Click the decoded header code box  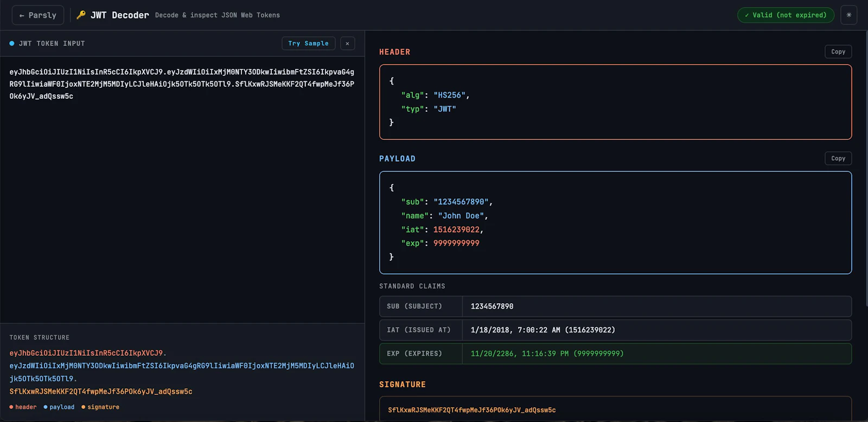pos(615,102)
